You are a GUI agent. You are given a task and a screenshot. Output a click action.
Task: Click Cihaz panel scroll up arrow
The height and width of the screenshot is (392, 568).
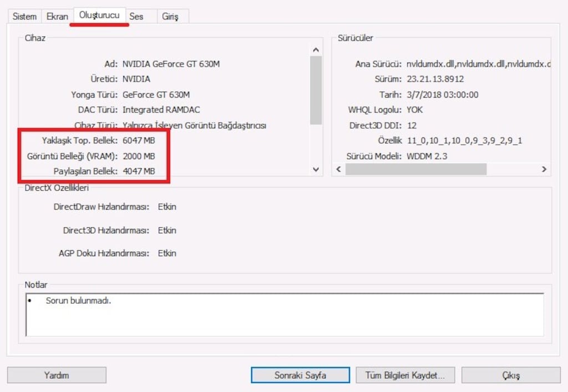[316, 50]
